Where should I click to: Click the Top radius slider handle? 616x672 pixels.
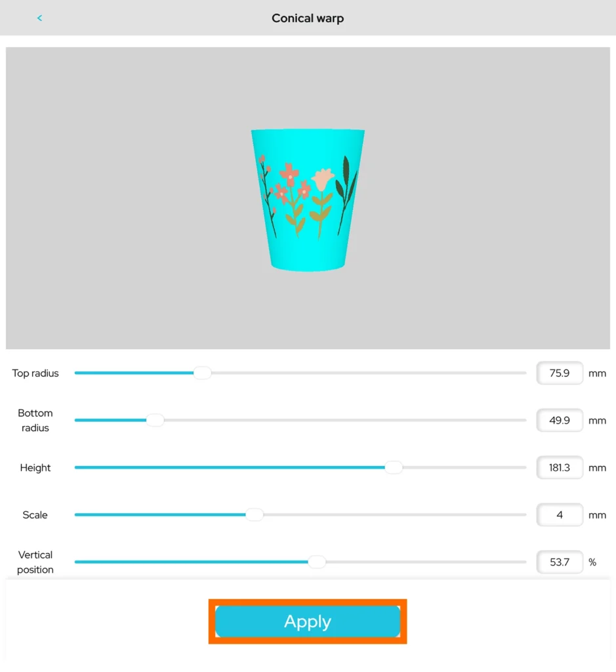pyautogui.click(x=202, y=373)
